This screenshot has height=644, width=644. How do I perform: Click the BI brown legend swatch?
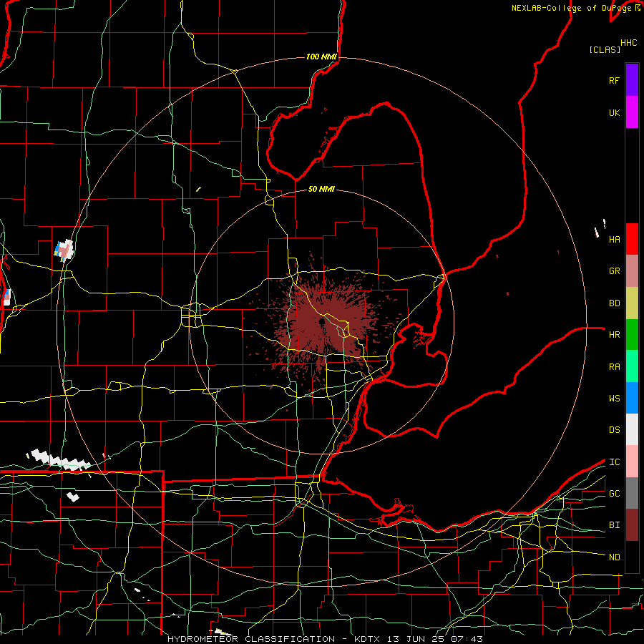tap(632, 525)
